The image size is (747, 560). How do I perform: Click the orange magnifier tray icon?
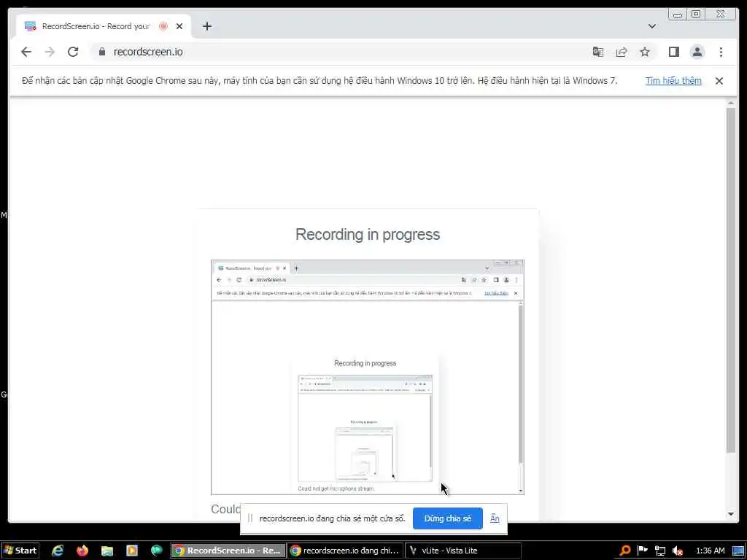[x=624, y=551]
